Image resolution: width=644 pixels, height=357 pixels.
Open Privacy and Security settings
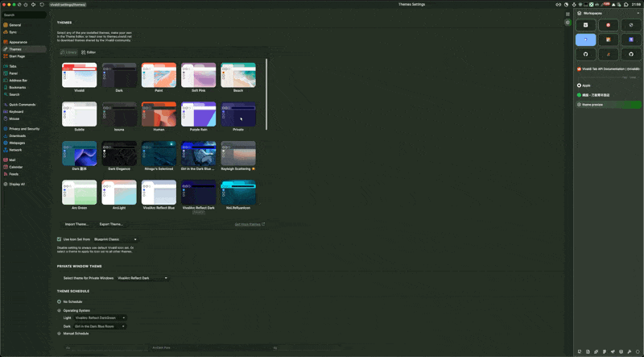pyautogui.click(x=24, y=129)
